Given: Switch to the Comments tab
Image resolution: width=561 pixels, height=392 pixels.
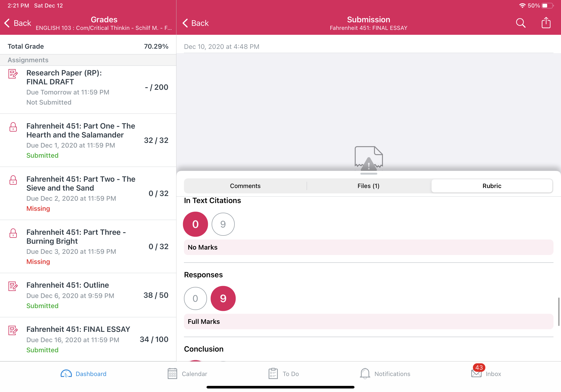Looking at the screenshot, I should pyautogui.click(x=245, y=186).
